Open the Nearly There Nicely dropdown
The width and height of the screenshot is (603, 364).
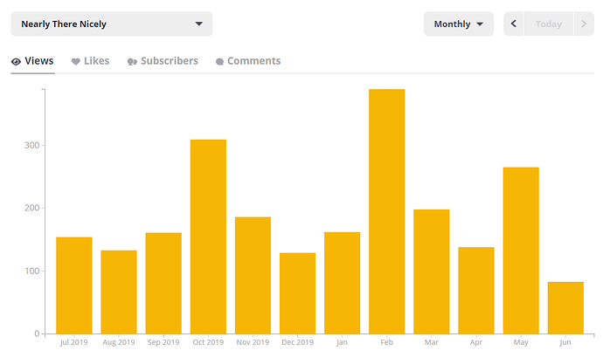[x=111, y=24]
